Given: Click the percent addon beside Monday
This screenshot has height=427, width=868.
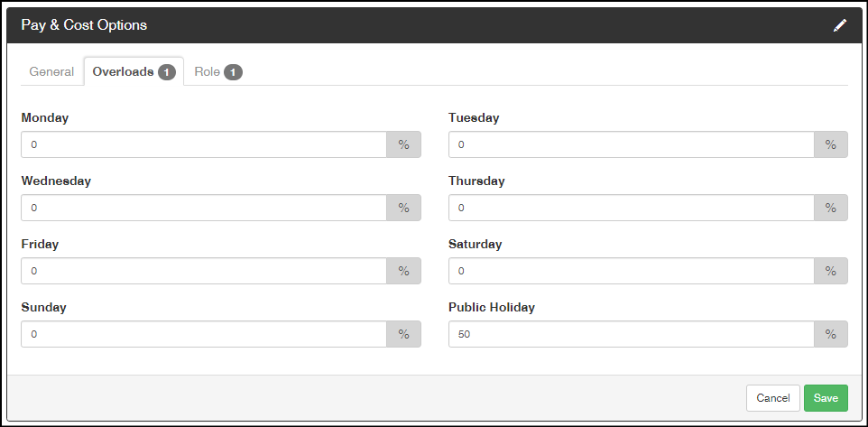Looking at the screenshot, I should [403, 144].
